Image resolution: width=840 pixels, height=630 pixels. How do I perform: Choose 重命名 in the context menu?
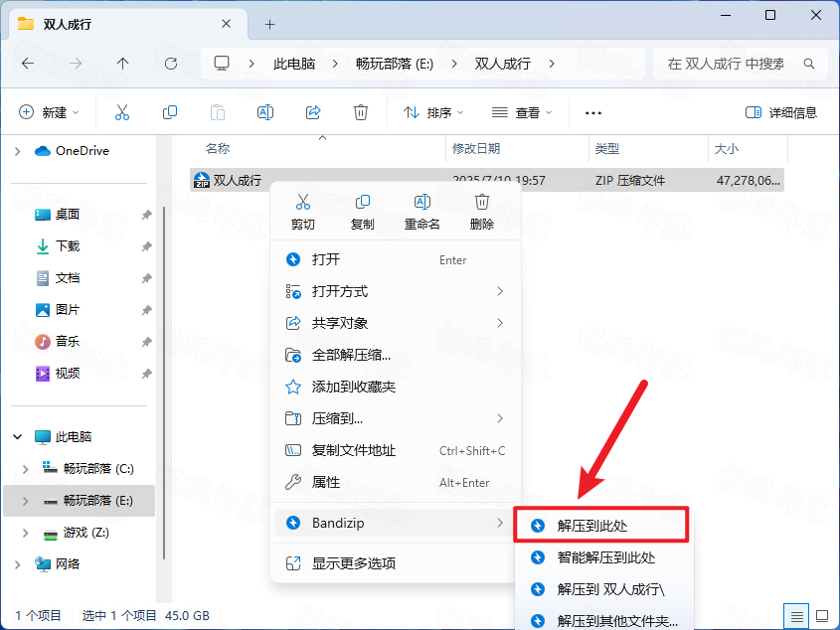(422, 212)
